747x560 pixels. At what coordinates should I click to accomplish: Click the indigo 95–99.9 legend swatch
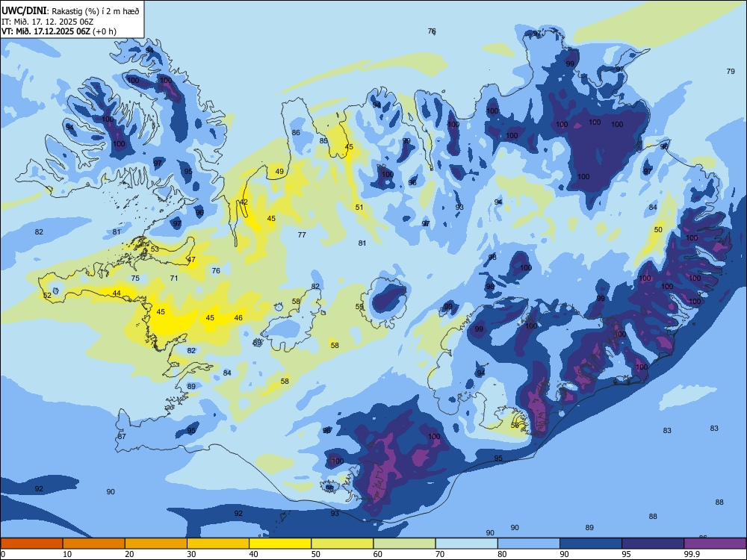[x=653, y=544]
